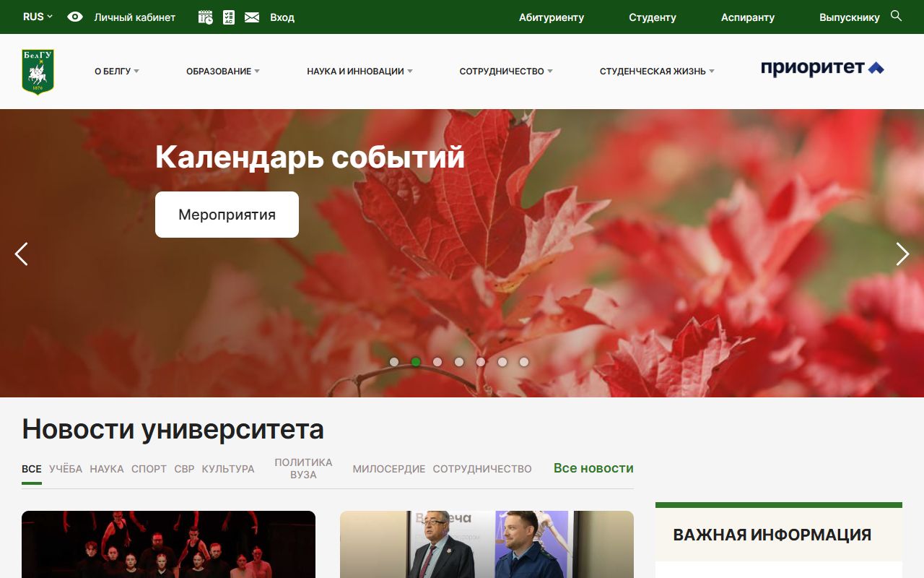Open the theater group news thumbnail
Viewport: 924px width, 578px height.
coord(168,544)
